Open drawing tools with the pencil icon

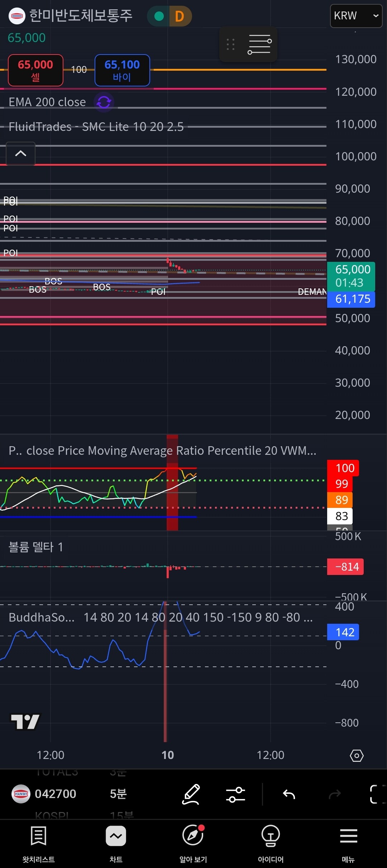(191, 794)
